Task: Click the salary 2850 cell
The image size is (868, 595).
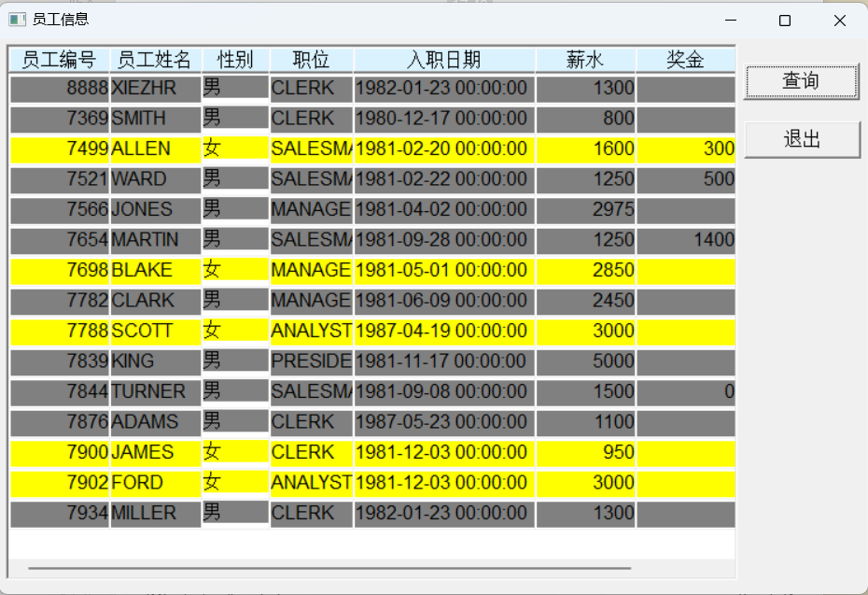Action: (586, 271)
